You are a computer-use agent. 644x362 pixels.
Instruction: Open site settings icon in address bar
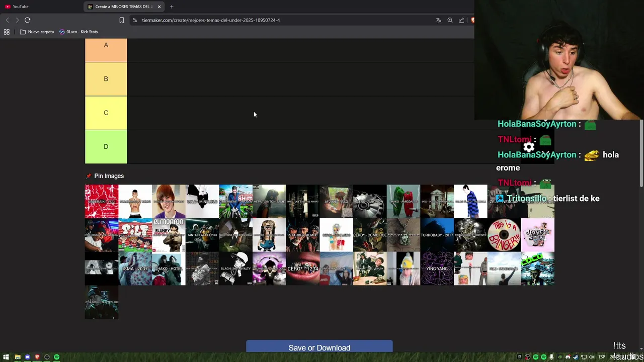click(134, 20)
